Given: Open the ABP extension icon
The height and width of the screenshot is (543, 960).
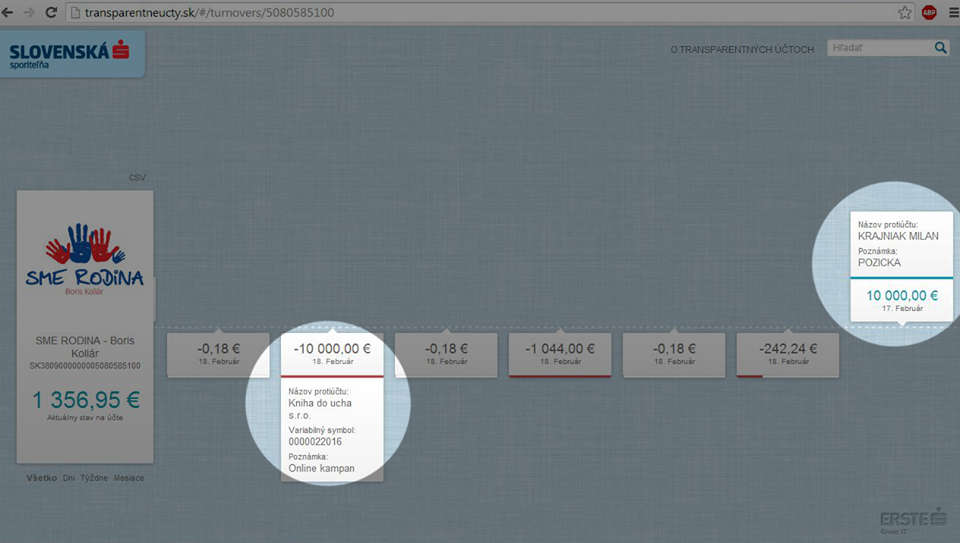Looking at the screenshot, I should pyautogui.click(x=929, y=12).
